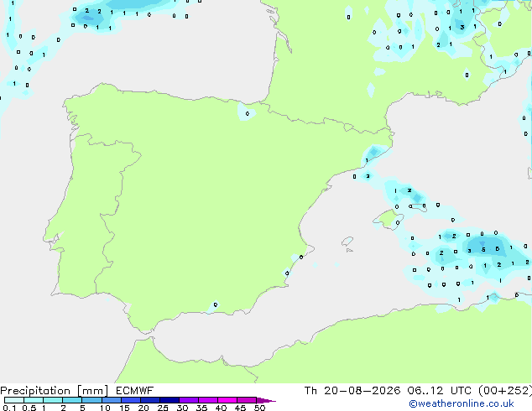Click the 'Th 20-08-2026' forecast date text
The image size is (532, 411).
352,391
